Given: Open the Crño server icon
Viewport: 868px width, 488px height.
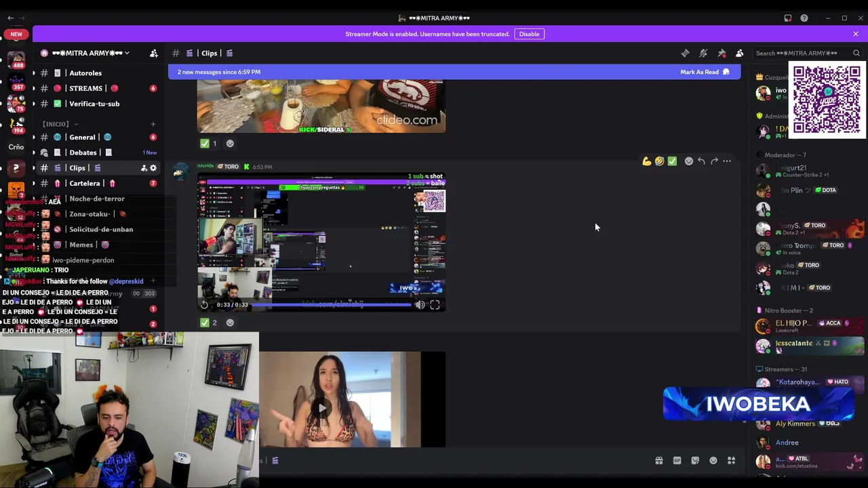Looking at the screenshot, I should 16,146.
